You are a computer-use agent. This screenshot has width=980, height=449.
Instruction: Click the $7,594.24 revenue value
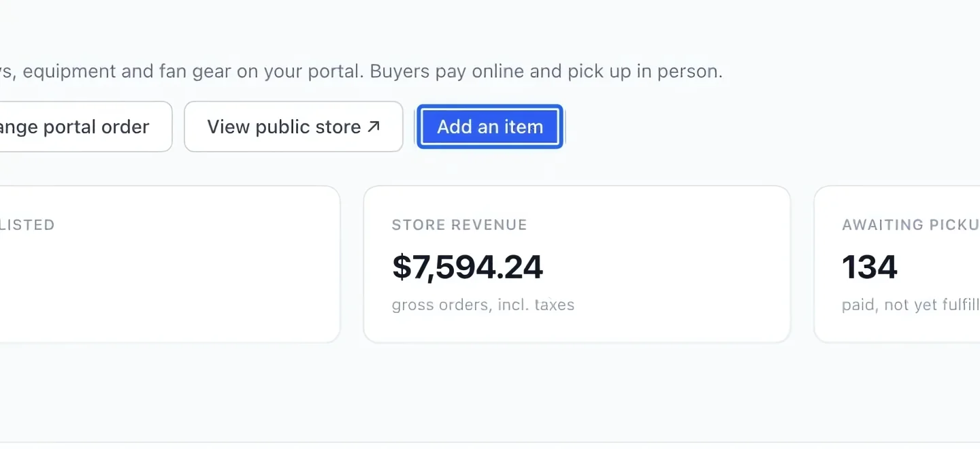click(x=468, y=267)
